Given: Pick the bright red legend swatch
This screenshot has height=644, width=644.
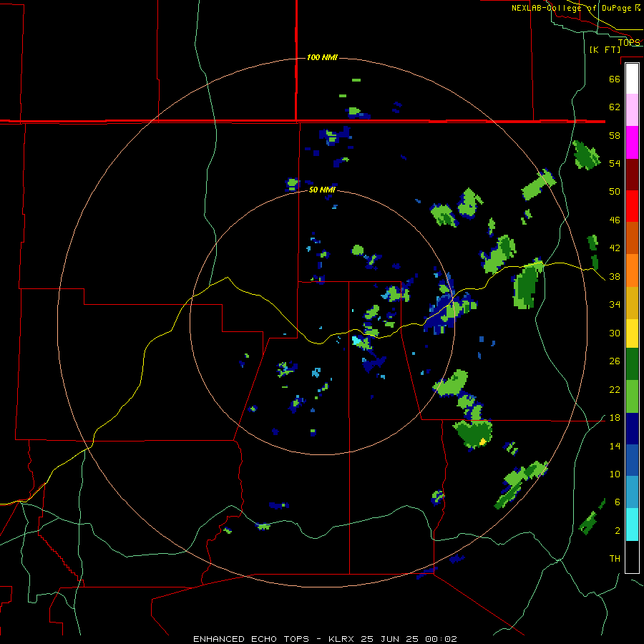Looking at the screenshot, I should coord(632,206).
